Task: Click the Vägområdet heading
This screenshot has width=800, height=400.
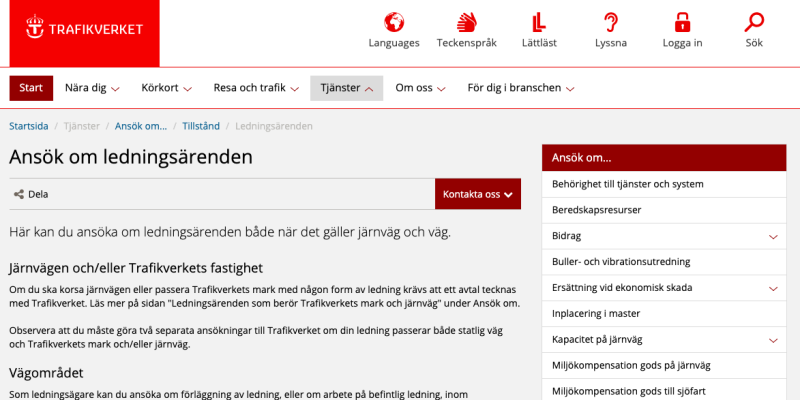Action: tap(46, 373)
